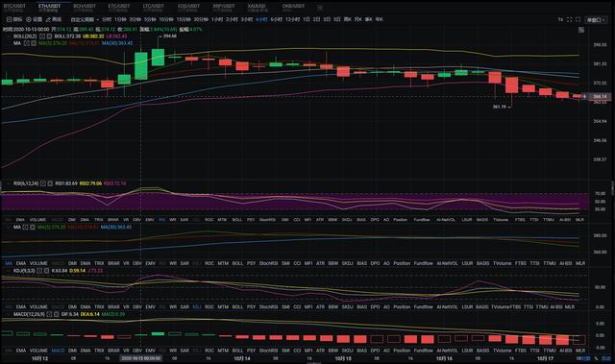Choose Position in MA panel indicator strip
The height and width of the screenshot is (364, 615).
tap(402, 263)
